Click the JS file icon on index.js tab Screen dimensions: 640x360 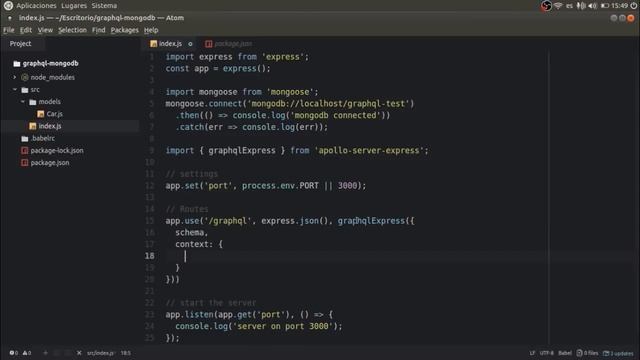coord(153,44)
